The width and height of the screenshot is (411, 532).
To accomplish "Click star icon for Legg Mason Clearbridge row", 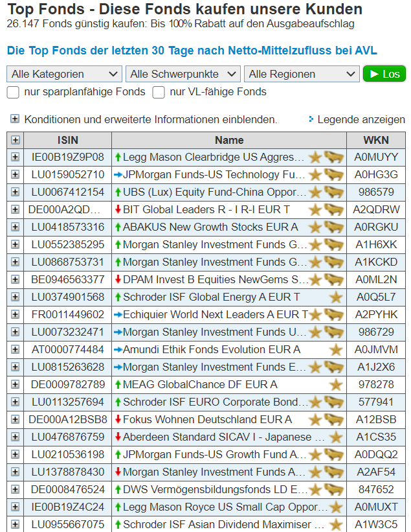I will 315,157.
